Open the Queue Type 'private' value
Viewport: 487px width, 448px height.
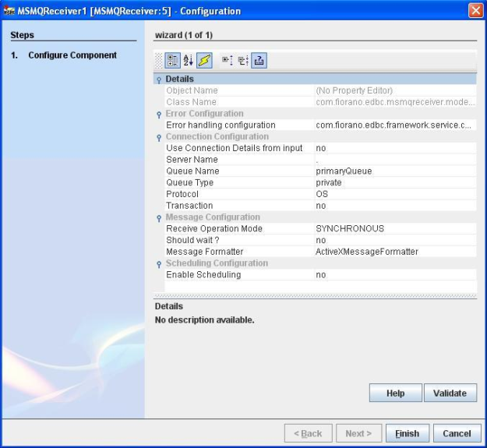coord(396,182)
